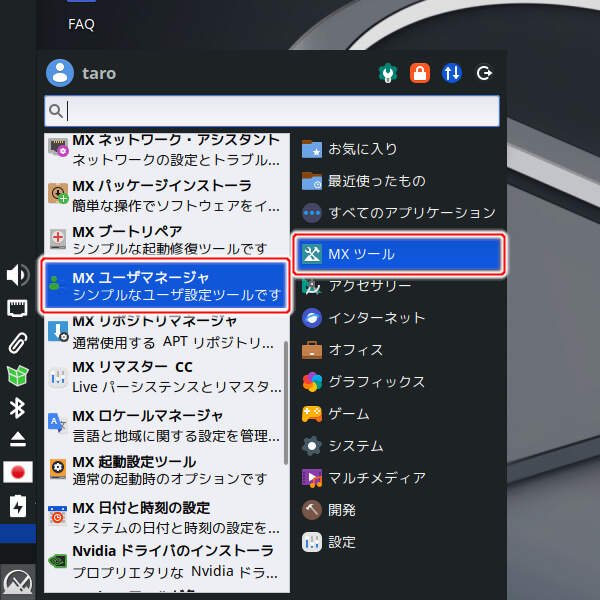Select the 最近使ったもの category

(398, 181)
